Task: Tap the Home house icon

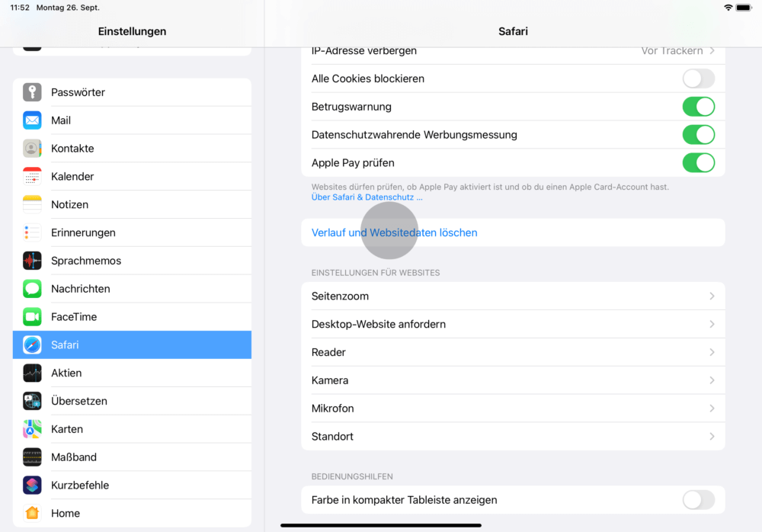Action: (x=32, y=513)
